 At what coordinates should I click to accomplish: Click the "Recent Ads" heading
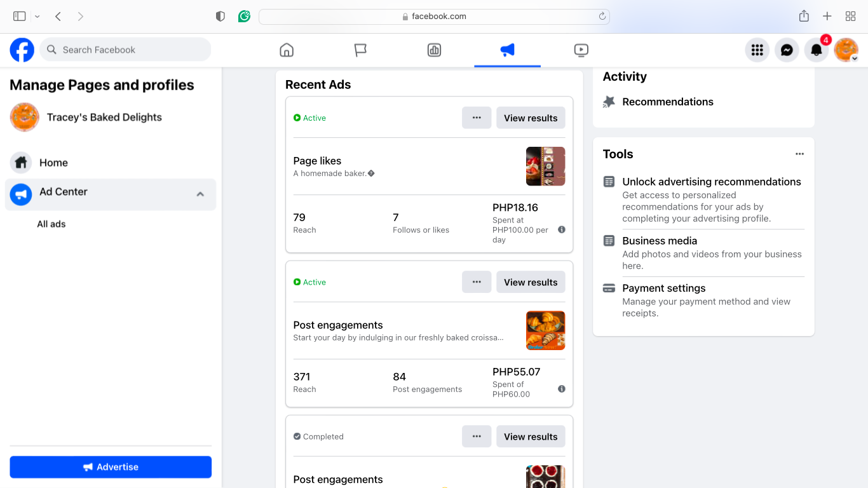coord(318,85)
